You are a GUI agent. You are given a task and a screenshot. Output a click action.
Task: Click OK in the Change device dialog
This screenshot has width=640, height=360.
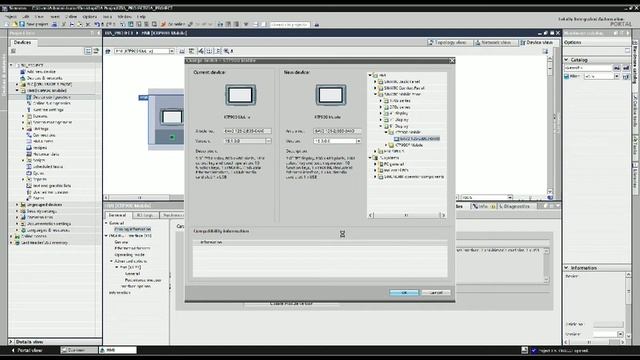tap(404, 293)
